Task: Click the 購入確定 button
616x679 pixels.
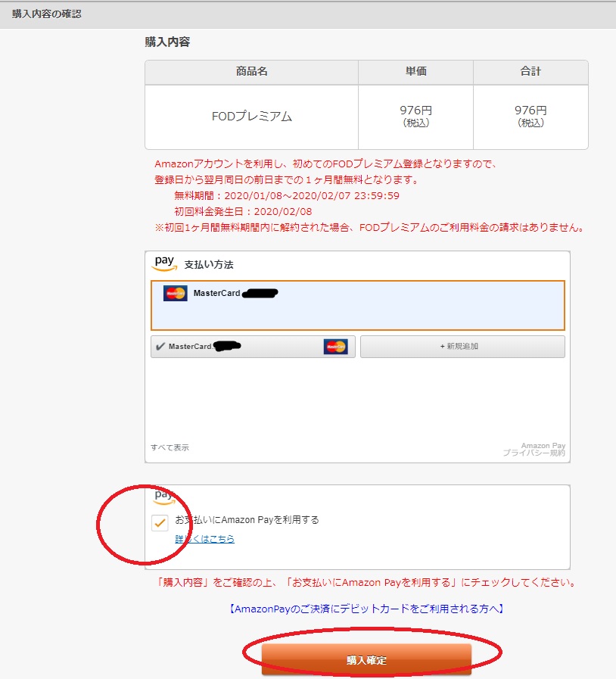Action: pyautogui.click(x=366, y=659)
